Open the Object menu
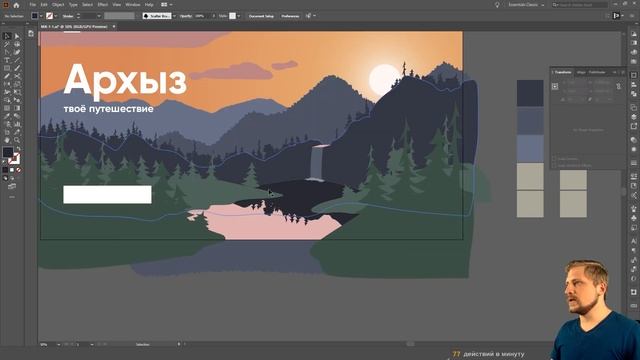The image size is (640, 360). (58, 5)
